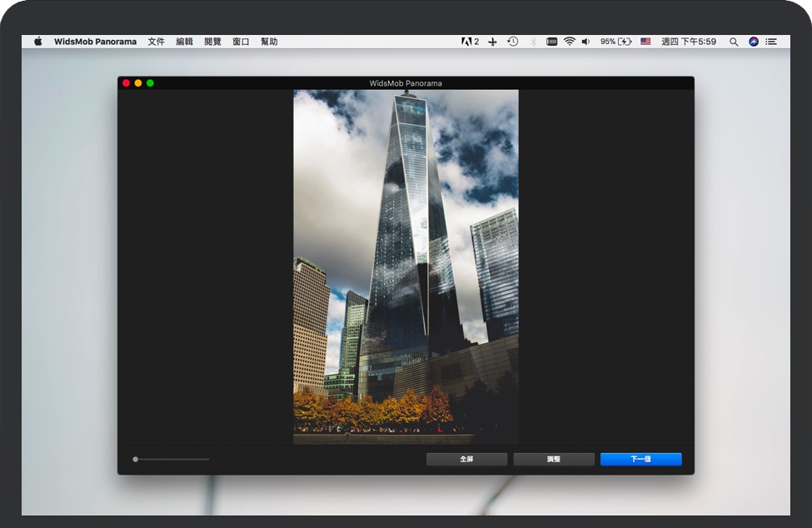This screenshot has width=812, height=528.
Task: Open the 編輯 menu
Action: [x=184, y=42]
